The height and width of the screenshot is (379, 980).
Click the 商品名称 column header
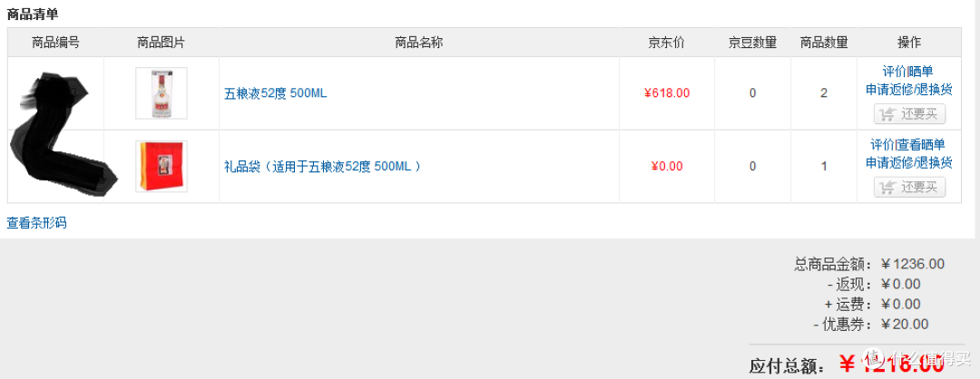point(418,43)
